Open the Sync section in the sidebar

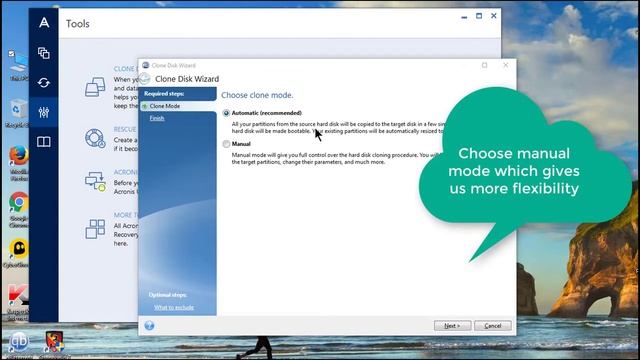click(44, 82)
